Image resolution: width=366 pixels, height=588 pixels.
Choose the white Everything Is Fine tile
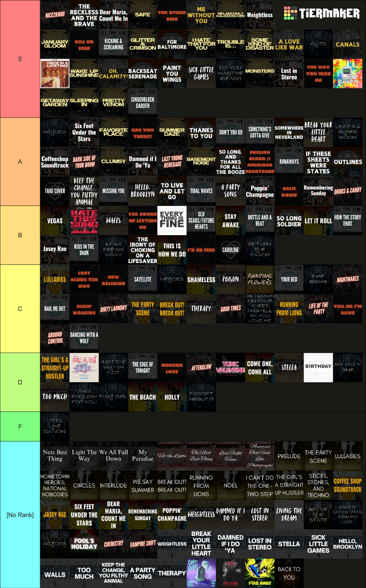(172, 221)
